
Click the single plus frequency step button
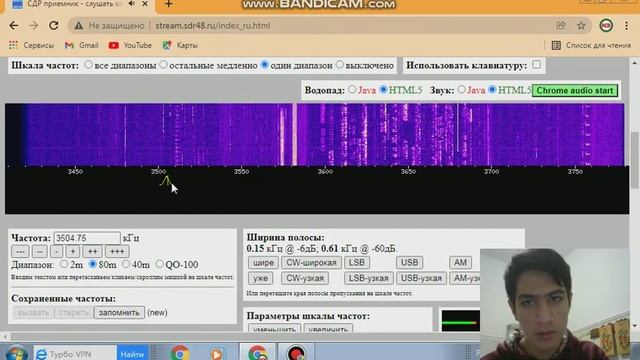pos(73,251)
